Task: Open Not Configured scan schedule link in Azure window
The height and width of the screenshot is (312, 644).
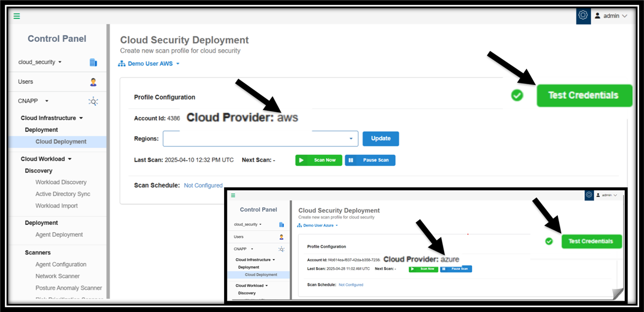Action: click(x=351, y=285)
